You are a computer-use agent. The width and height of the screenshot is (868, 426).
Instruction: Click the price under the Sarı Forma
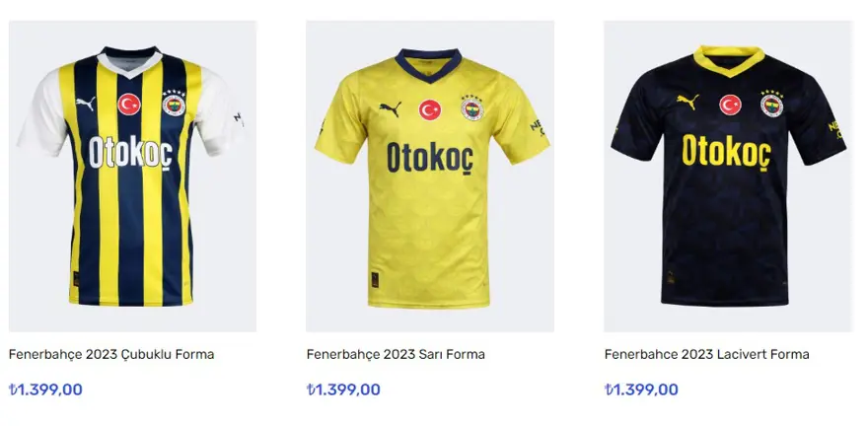(x=343, y=390)
